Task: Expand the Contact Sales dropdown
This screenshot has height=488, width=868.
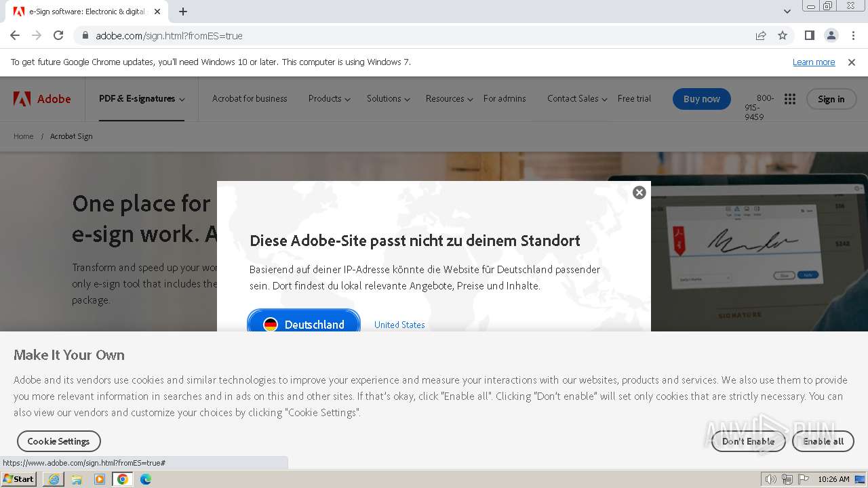Action: pyautogui.click(x=577, y=99)
